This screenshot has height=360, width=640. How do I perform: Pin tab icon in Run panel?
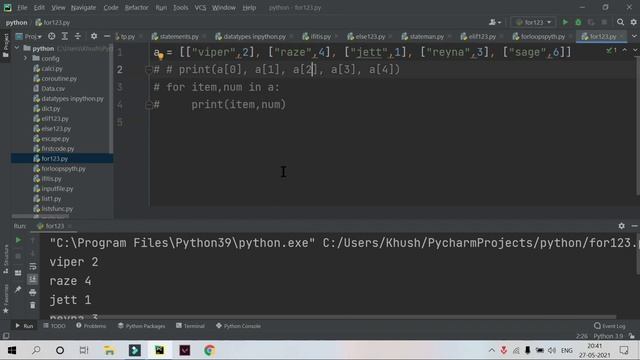tap(18, 289)
